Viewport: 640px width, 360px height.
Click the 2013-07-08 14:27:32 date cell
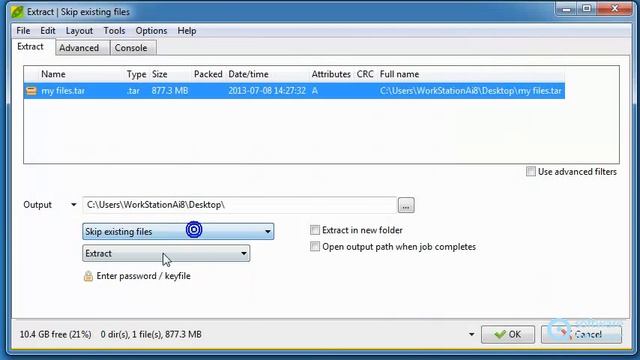[267, 91]
